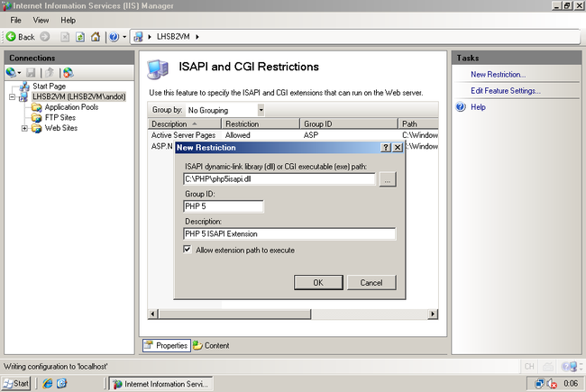Sort by Path column header
Screen dimensions: 586x392
point(417,123)
